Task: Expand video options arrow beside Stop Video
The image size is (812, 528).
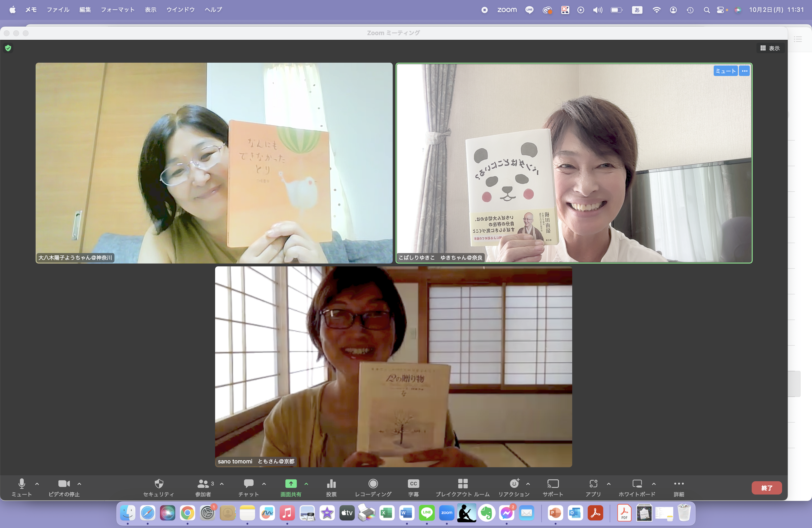Action: pyautogui.click(x=79, y=484)
